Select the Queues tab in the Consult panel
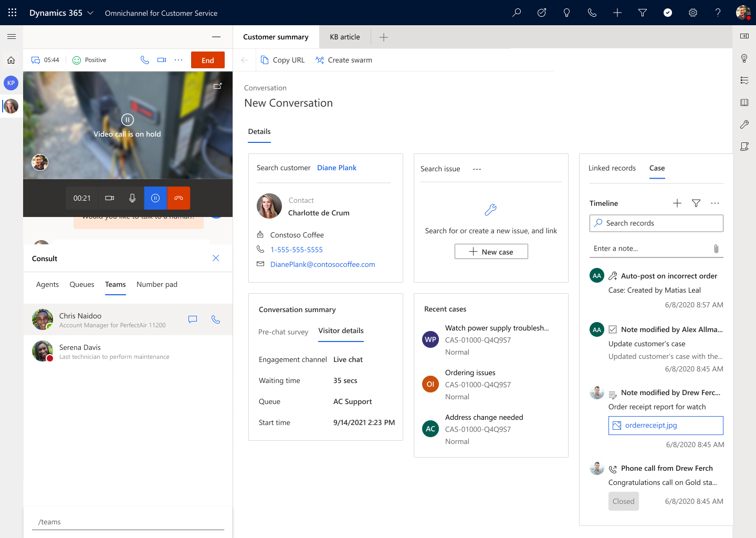The height and width of the screenshot is (538, 756). point(81,284)
